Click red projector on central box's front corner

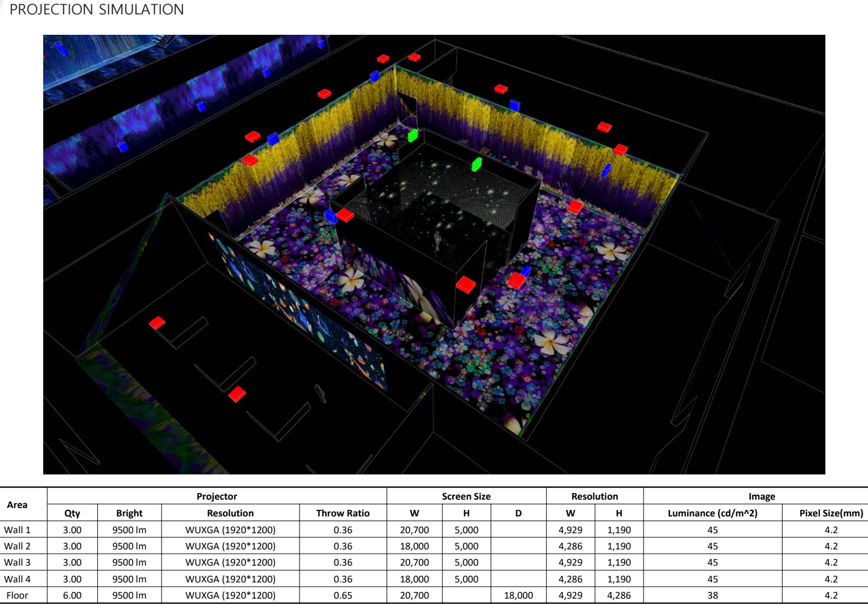(466, 284)
